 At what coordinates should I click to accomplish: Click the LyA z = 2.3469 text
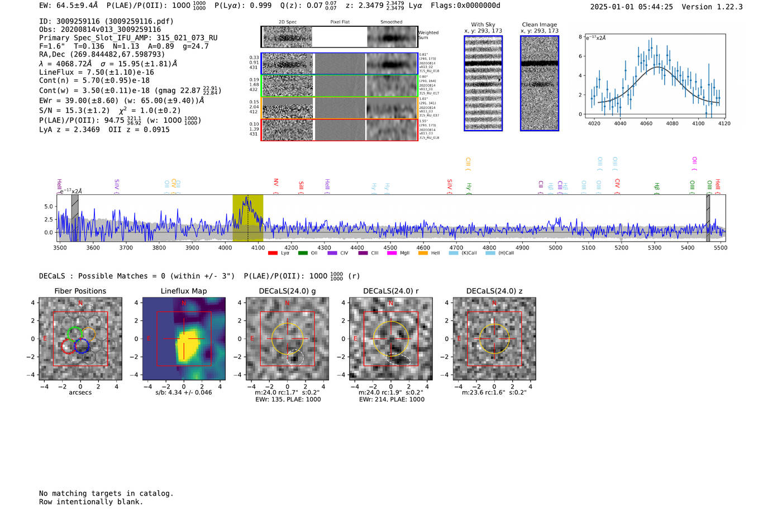(x=70, y=130)
